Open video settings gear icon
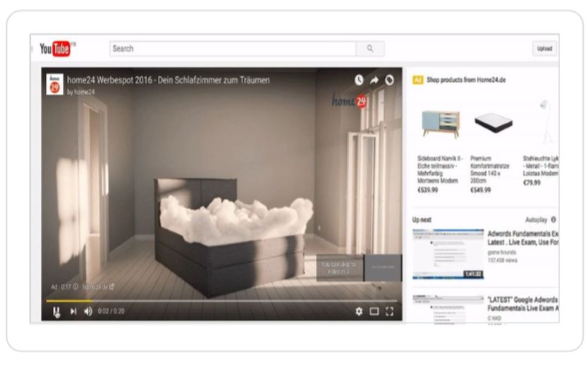This screenshot has height=369, width=588. pos(359,311)
